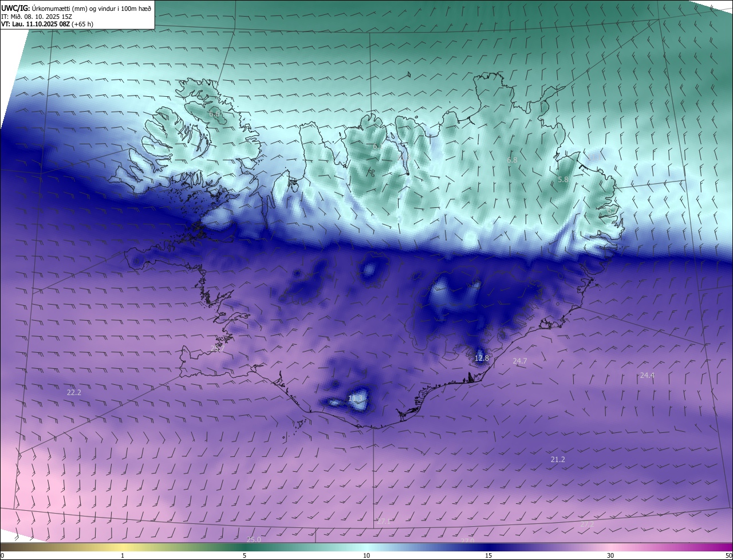
Task: Click the 12.8 value near the southeast coast
Action: tap(482, 358)
